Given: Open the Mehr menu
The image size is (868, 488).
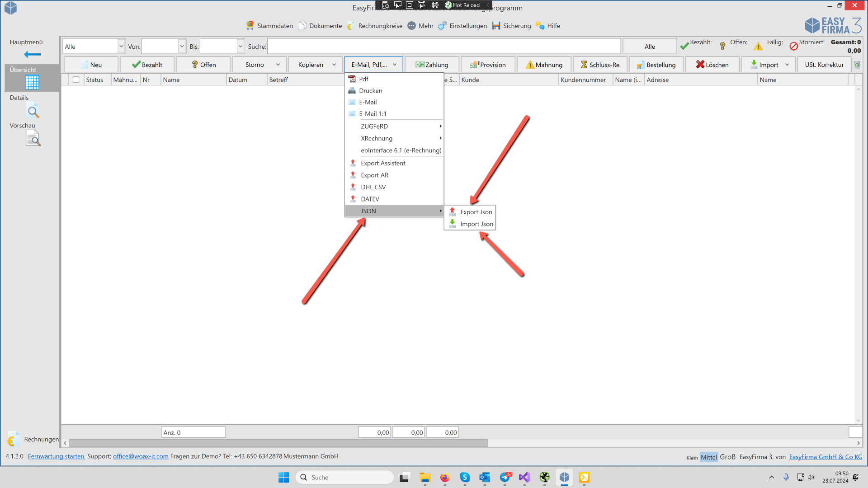Looking at the screenshot, I should point(420,26).
